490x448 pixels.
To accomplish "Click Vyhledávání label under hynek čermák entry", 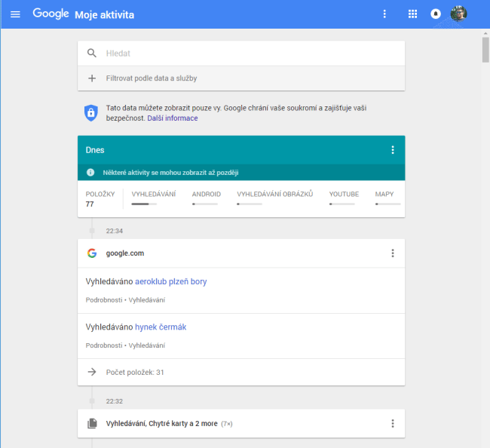I will pos(147,345).
